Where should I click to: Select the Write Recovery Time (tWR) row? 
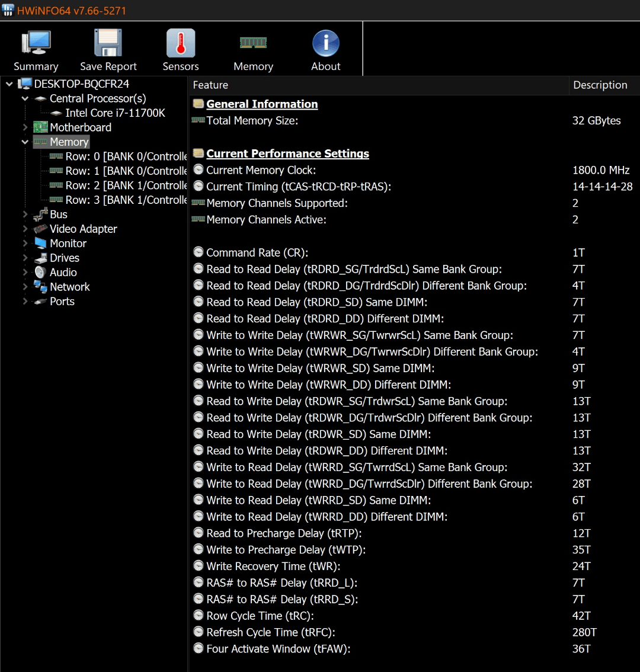[x=415, y=566]
